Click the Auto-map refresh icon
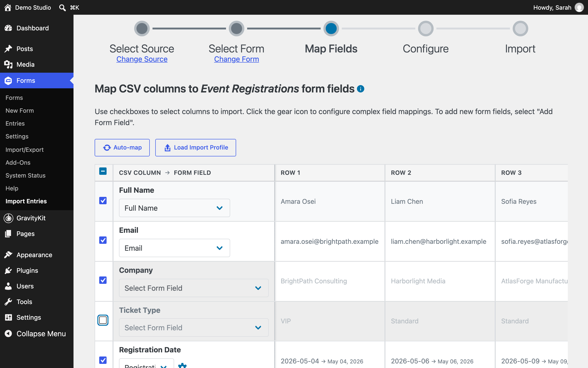588x368 pixels. click(x=107, y=147)
